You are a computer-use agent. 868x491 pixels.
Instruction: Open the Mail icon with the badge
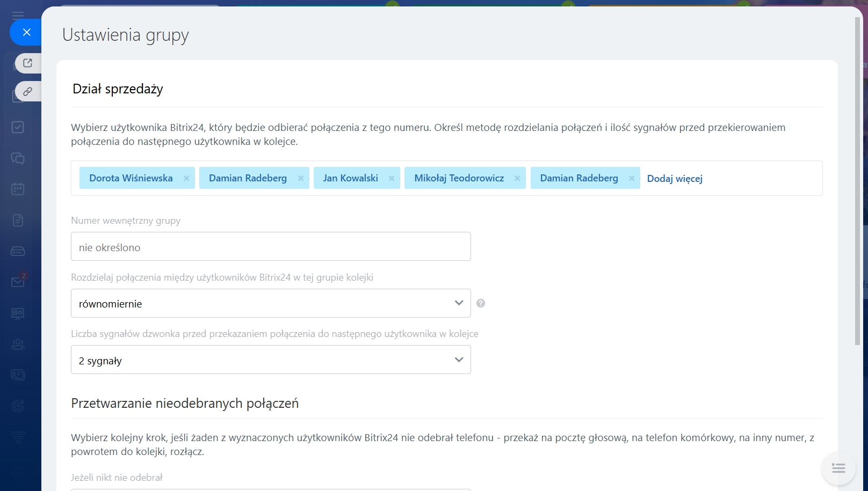click(18, 282)
